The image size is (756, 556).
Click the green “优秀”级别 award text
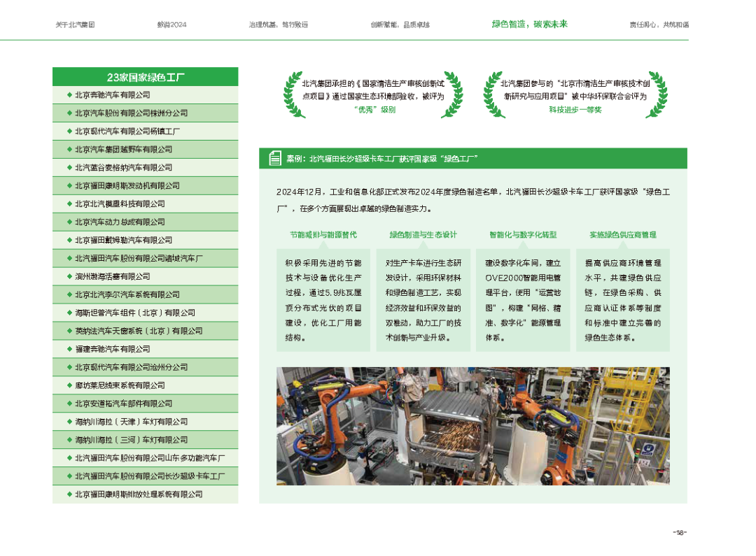pos(374,110)
